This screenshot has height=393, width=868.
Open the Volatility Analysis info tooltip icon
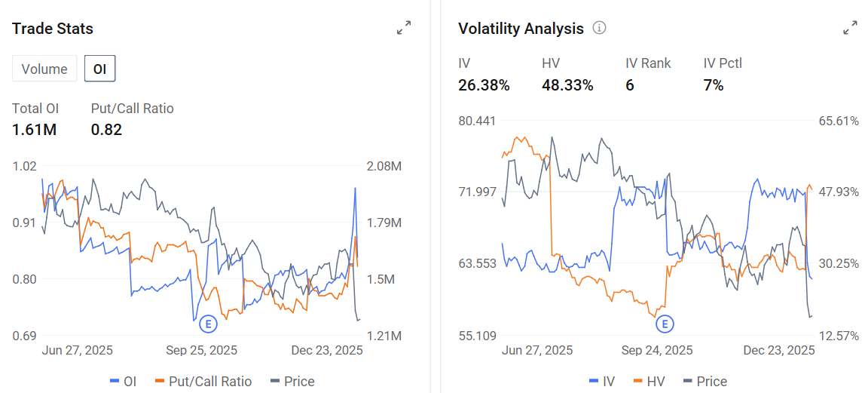point(600,28)
